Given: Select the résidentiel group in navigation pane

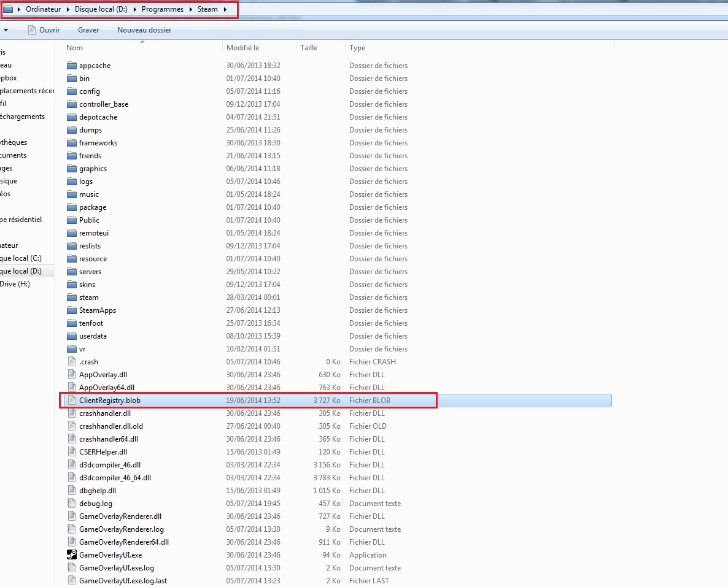Looking at the screenshot, I should coord(21,220).
